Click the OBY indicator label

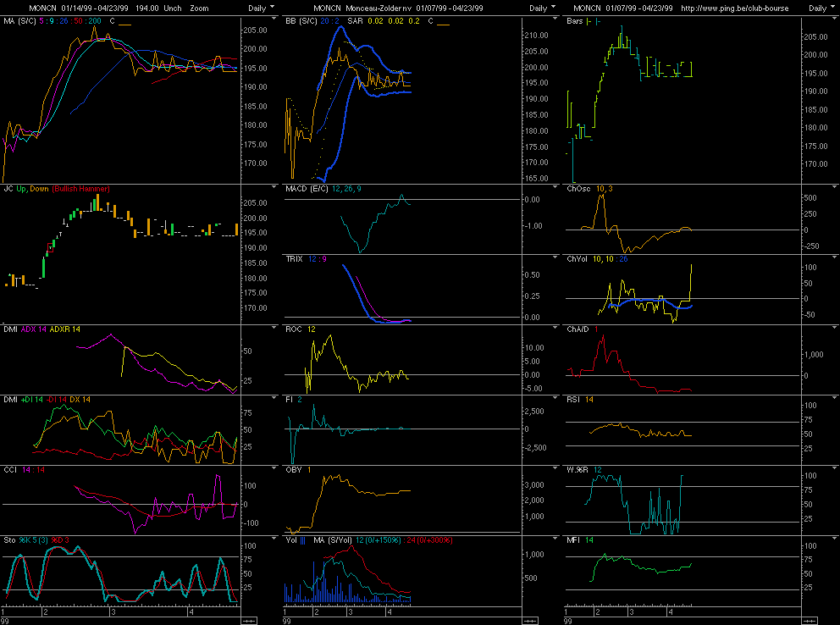click(294, 470)
